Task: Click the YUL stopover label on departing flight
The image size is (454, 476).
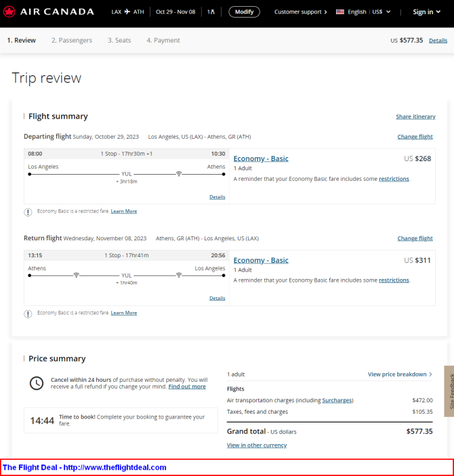Action: coord(127,174)
